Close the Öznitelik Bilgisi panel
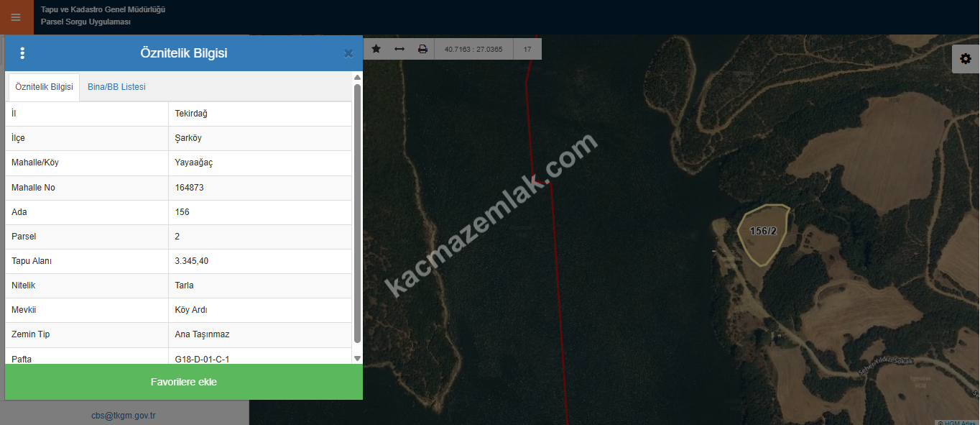The height and width of the screenshot is (425, 980). pos(348,53)
